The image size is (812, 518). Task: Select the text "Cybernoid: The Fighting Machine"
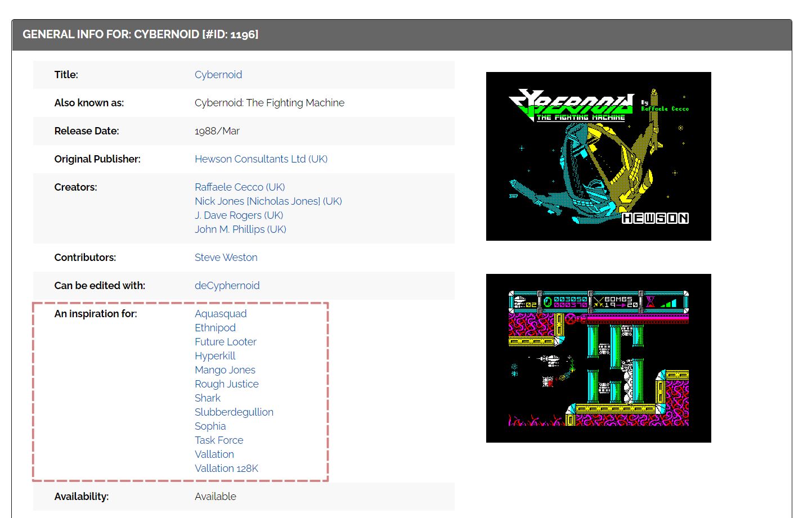[x=270, y=103]
